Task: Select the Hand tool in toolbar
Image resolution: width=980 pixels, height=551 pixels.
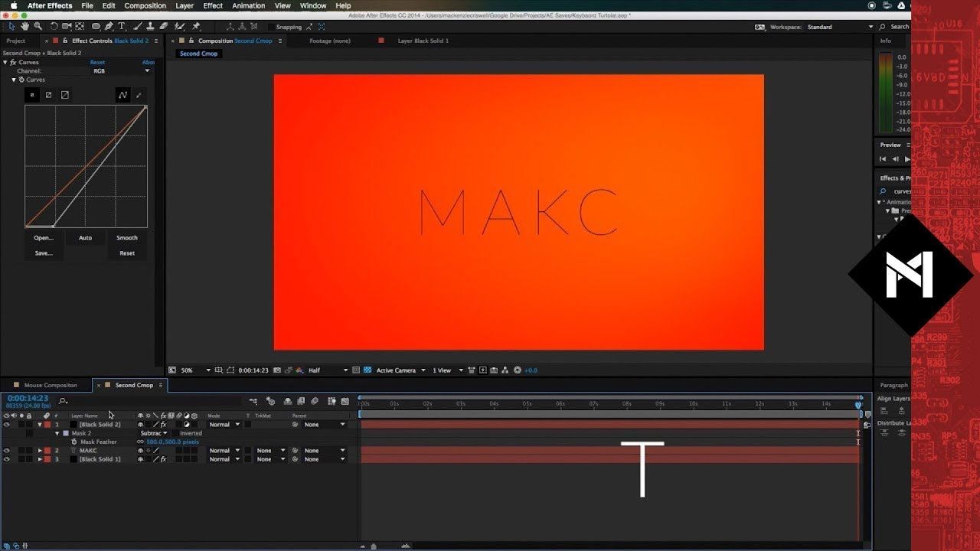Action: click(25, 26)
